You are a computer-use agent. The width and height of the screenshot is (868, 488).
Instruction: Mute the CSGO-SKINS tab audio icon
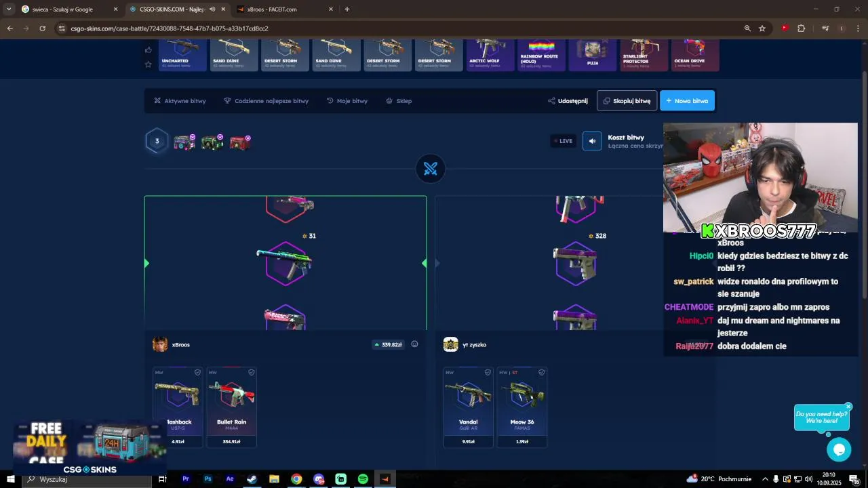(212, 9)
